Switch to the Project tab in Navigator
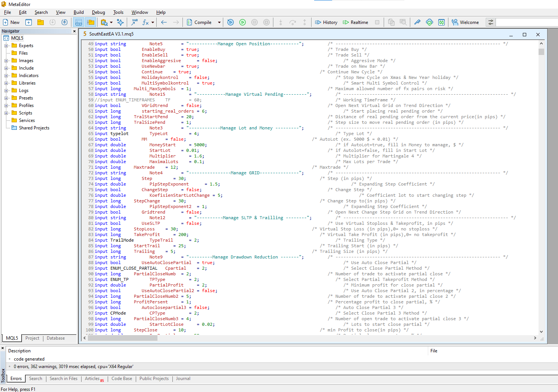This screenshot has height=392, width=558. click(x=32, y=338)
